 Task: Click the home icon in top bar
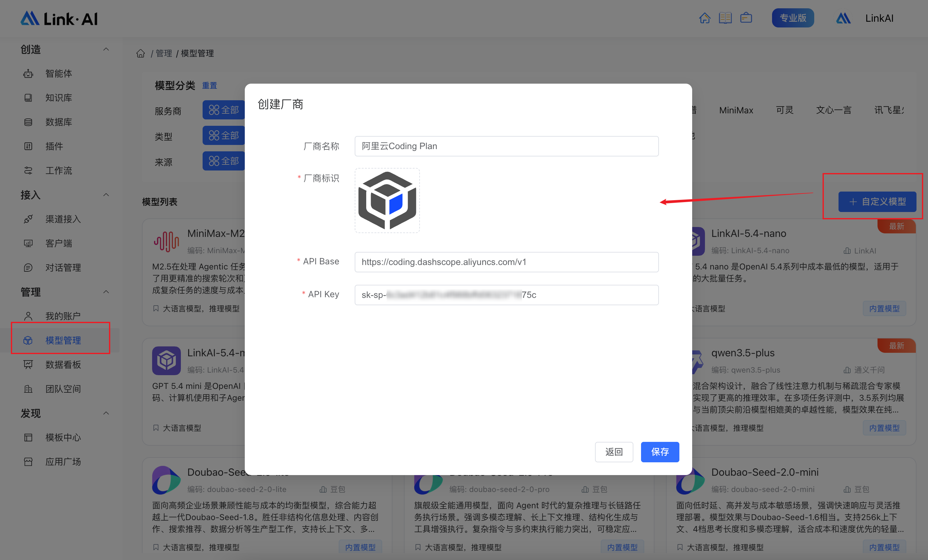click(704, 18)
